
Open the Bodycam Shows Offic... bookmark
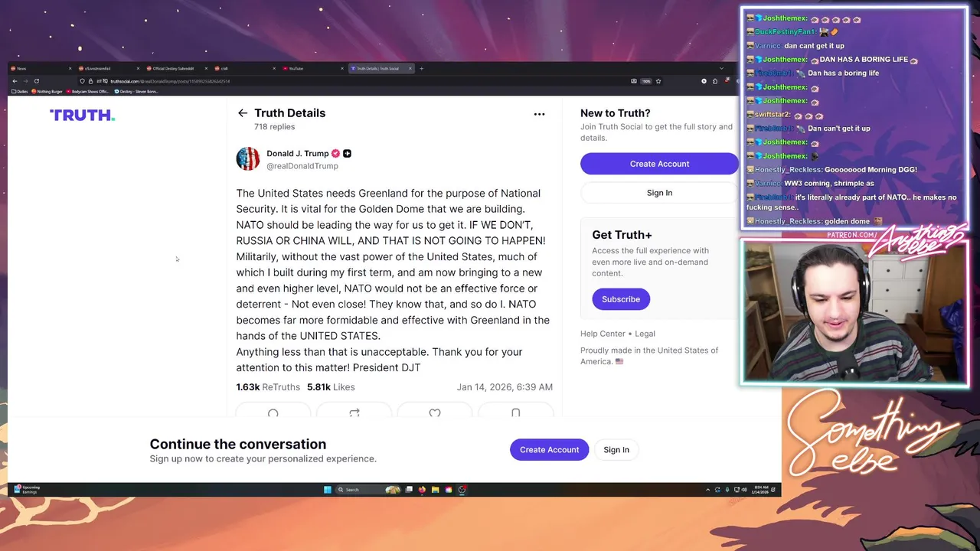tap(88, 92)
